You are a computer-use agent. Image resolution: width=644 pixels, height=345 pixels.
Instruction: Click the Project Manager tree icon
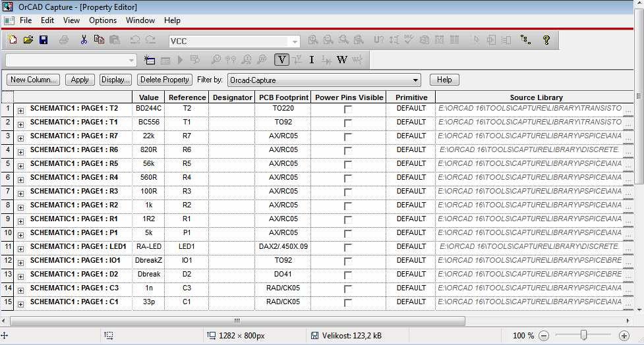[x=525, y=40]
